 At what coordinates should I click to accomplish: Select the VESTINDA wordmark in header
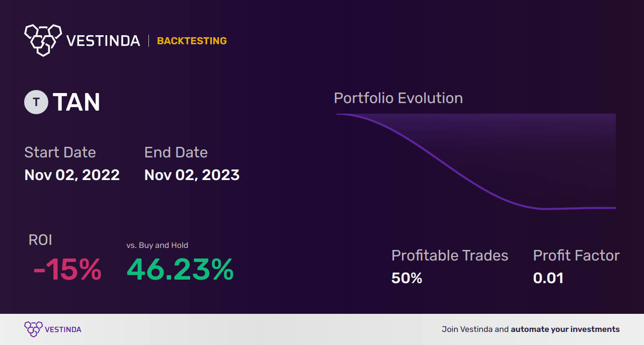[x=103, y=41]
